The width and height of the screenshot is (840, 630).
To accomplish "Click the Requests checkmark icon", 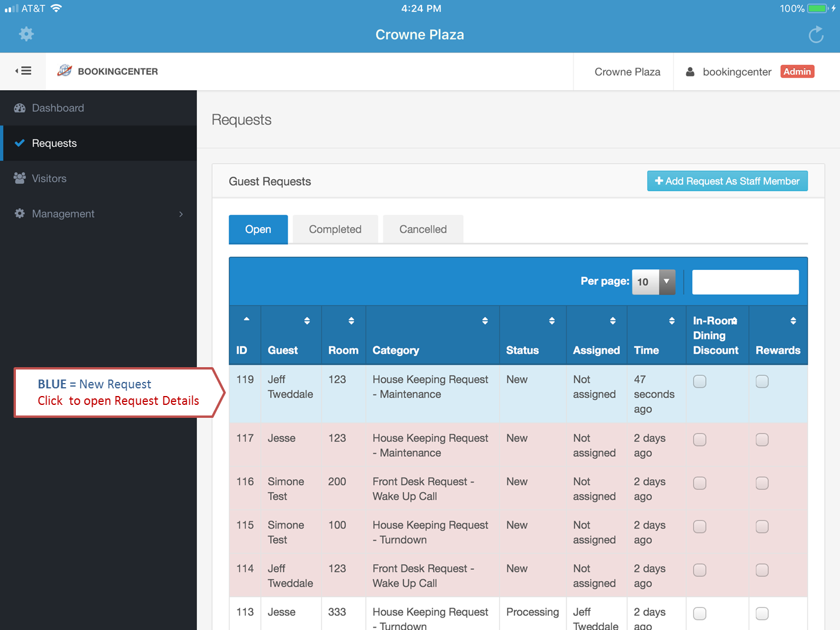I will (20, 143).
